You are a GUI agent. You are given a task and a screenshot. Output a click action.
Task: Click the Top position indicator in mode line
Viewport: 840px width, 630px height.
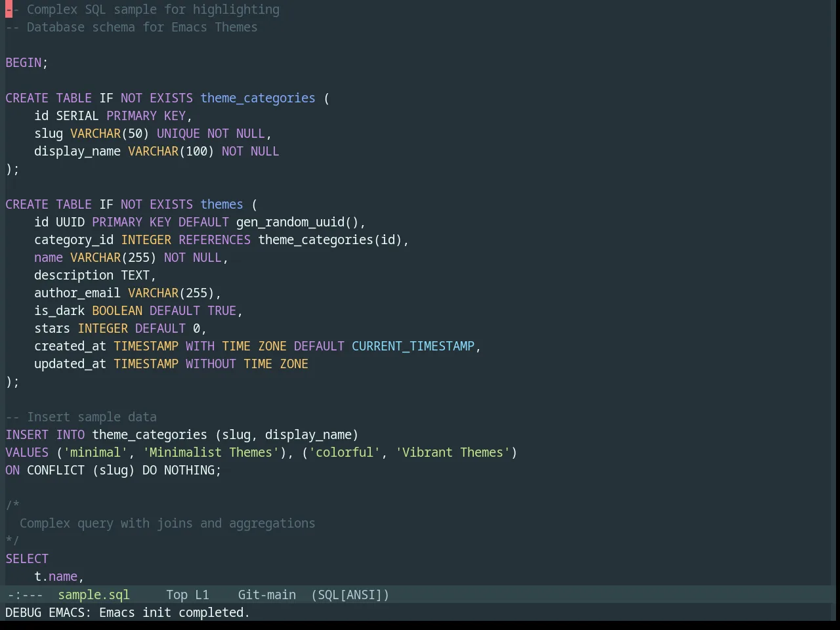(x=177, y=595)
